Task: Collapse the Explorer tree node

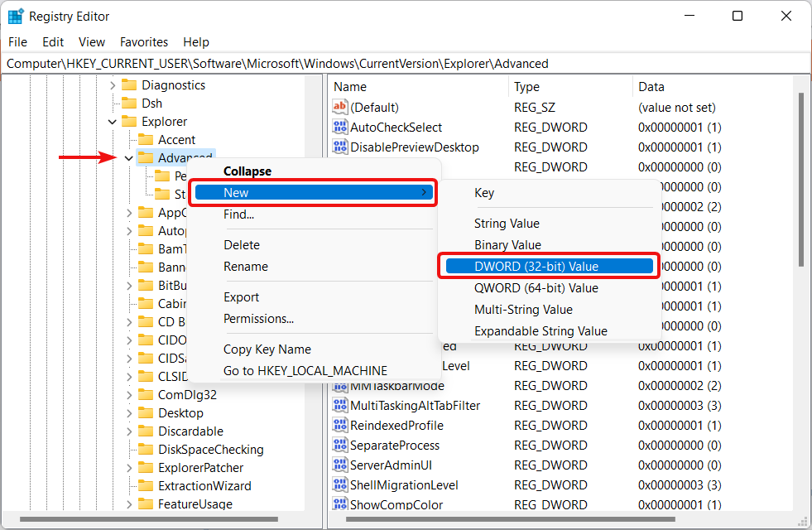Action: (x=113, y=122)
